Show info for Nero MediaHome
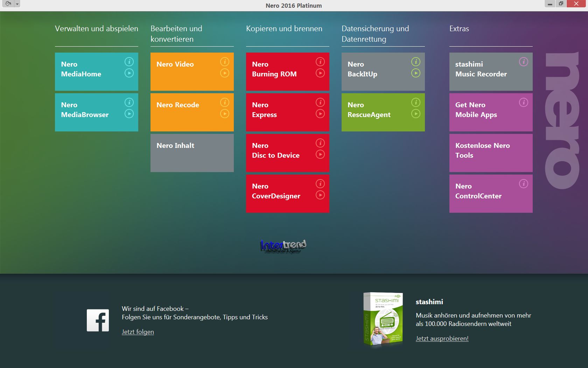The height and width of the screenshot is (368, 588). pyautogui.click(x=129, y=62)
